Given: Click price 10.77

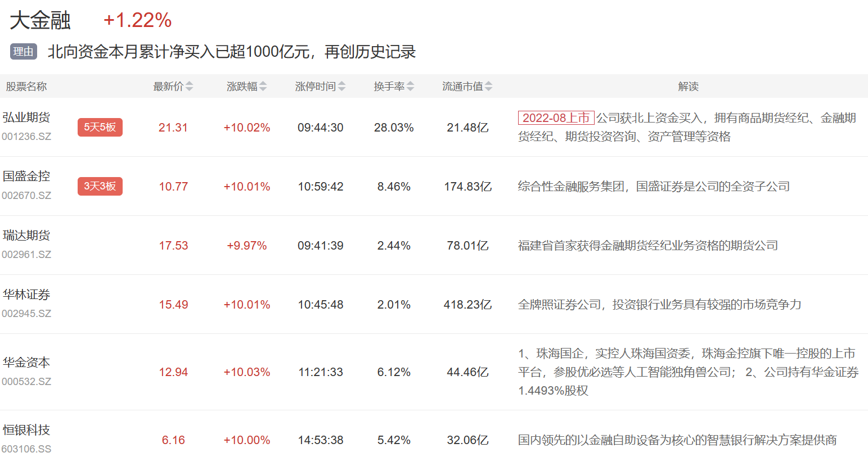Looking at the screenshot, I should pos(173,187).
